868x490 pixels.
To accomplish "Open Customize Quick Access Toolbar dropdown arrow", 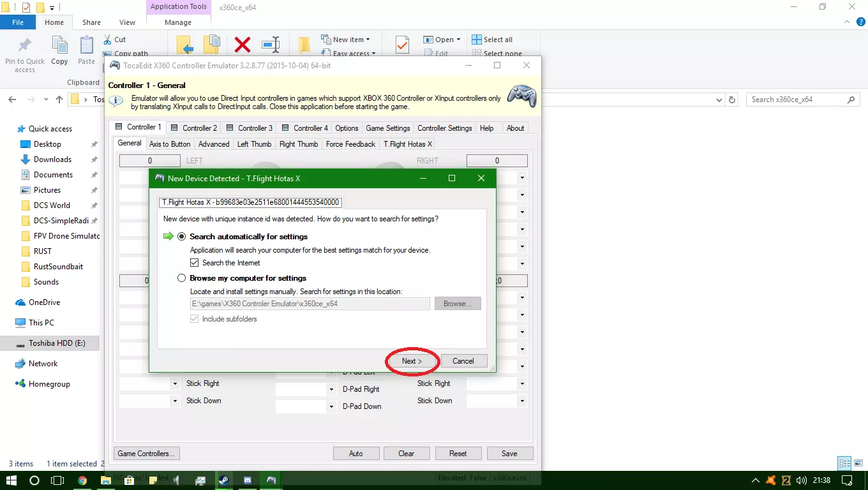I will (x=52, y=8).
